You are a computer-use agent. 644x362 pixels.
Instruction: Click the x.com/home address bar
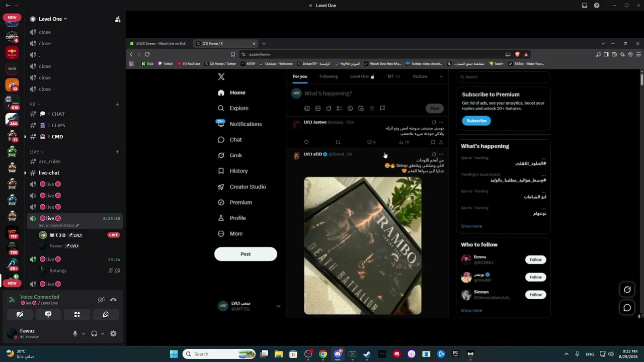pyautogui.click(x=372, y=54)
